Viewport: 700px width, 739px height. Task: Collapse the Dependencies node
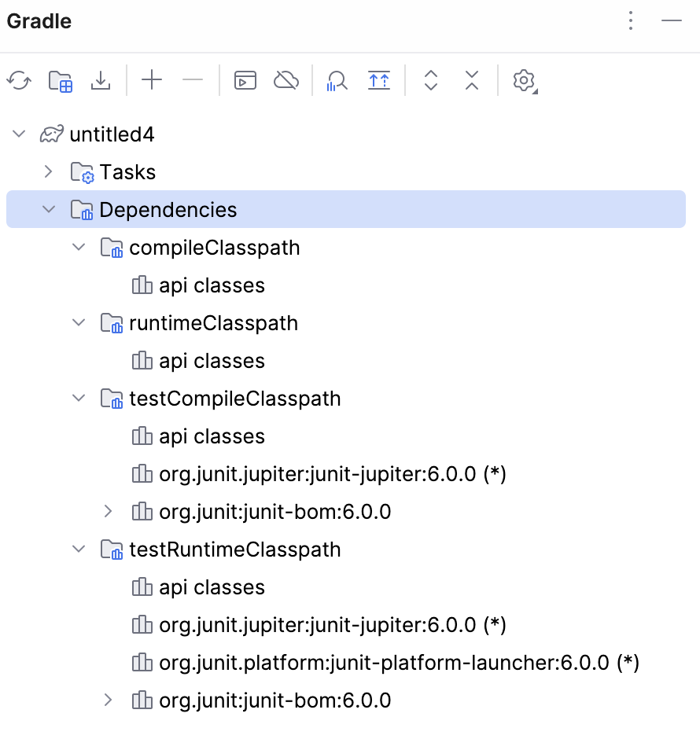pyautogui.click(x=49, y=209)
